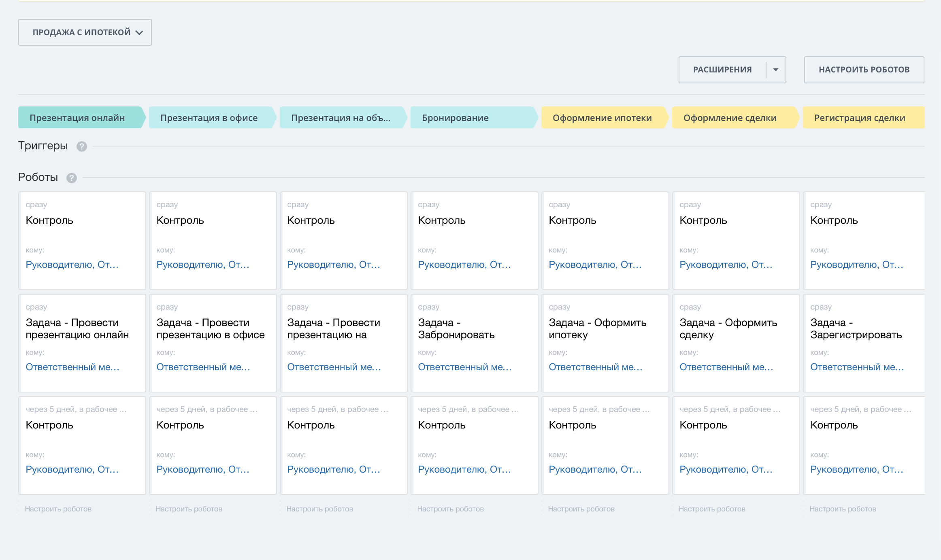The height and width of the screenshot is (560, 941).
Task: Click the Расширения button
Action: (x=722, y=70)
